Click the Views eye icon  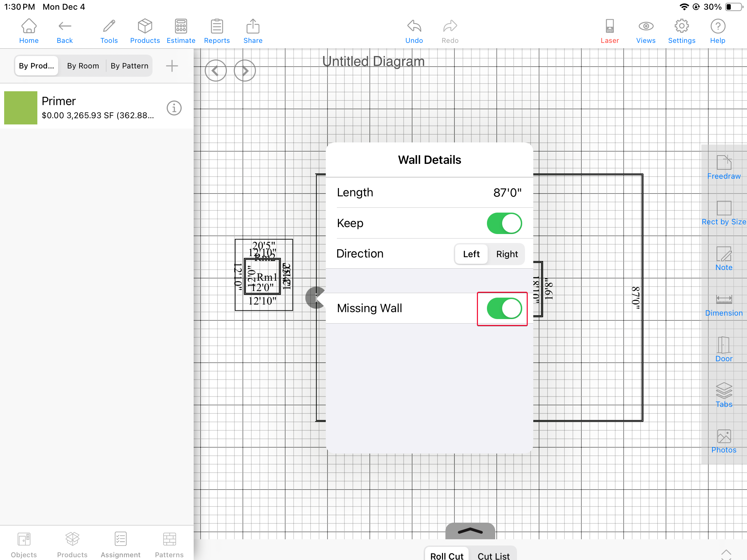[x=645, y=31]
